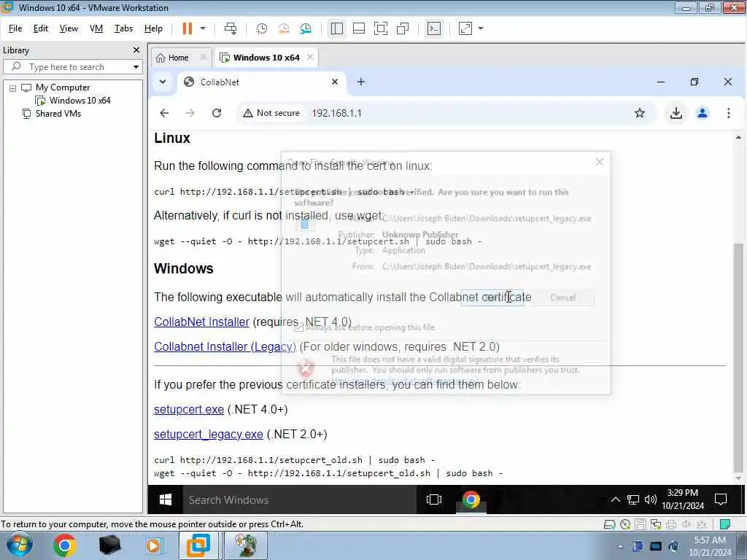Image resolution: width=747 pixels, height=560 pixels.
Task: Open the Tabs menu
Action: click(123, 28)
